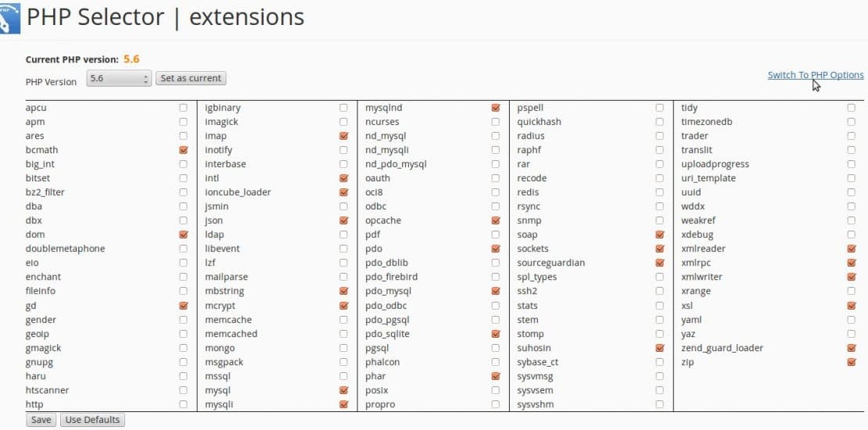The image size is (868, 430).
Task: Disable the bcmath extension checkbox
Action: coord(183,150)
